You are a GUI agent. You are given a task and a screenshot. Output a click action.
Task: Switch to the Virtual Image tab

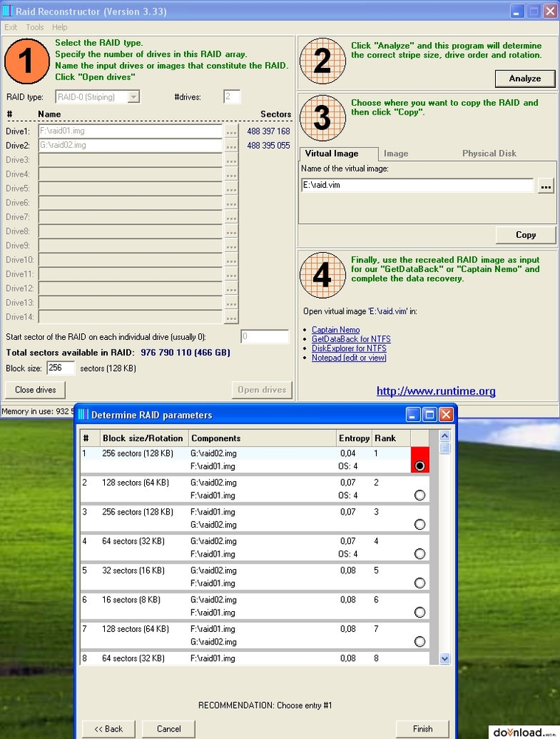pos(338,154)
